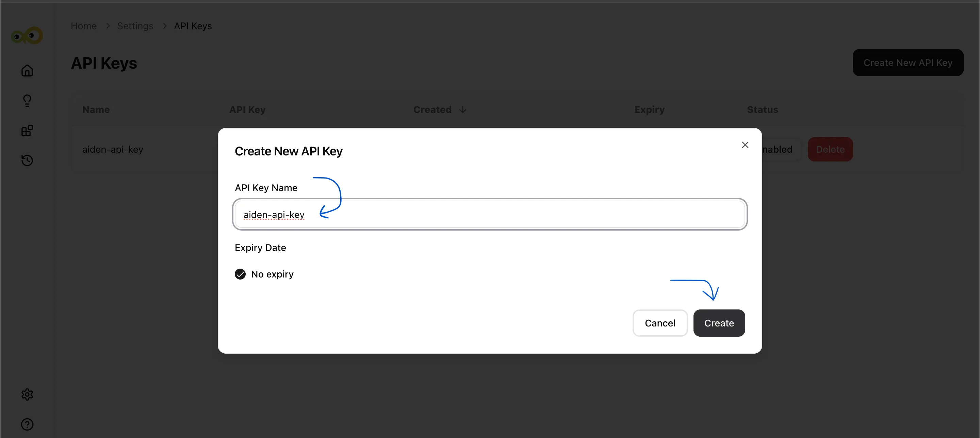Click the Create button in the dialog
980x438 pixels.
pos(719,323)
